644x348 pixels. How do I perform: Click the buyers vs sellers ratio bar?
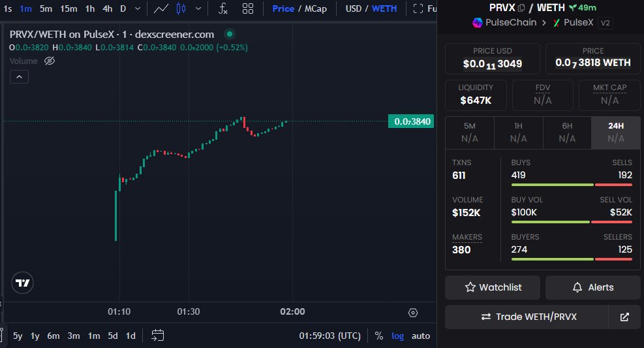pyautogui.click(x=572, y=259)
